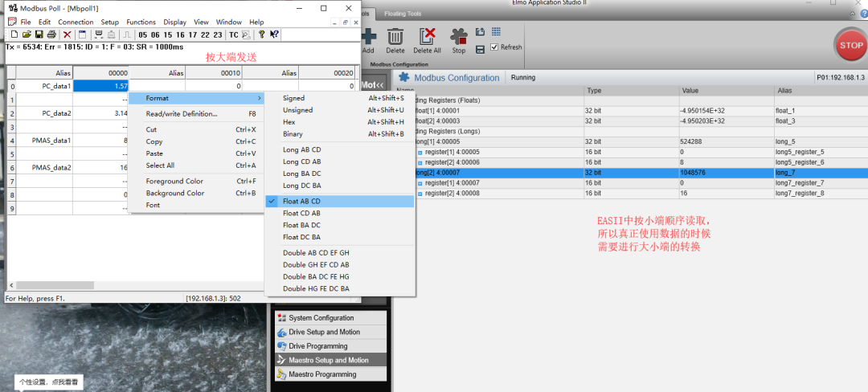Viewport: 868px width, 392px height.
Task: Choose Select All from context menu
Action: [197, 165]
